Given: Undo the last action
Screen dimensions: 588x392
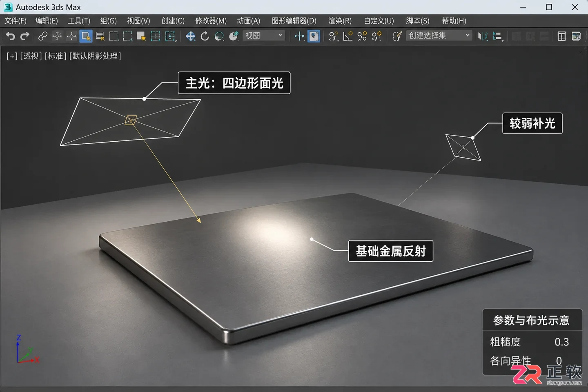Looking at the screenshot, I should tap(10, 36).
